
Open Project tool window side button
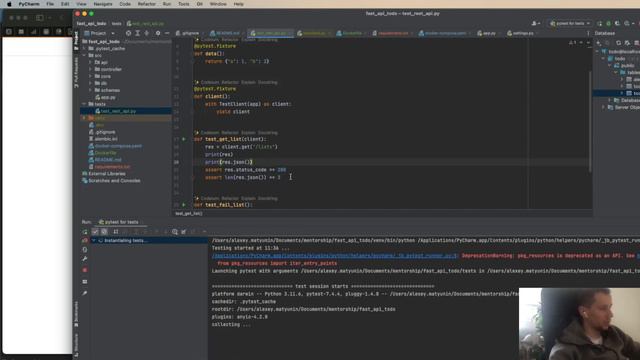pos(76,41)
